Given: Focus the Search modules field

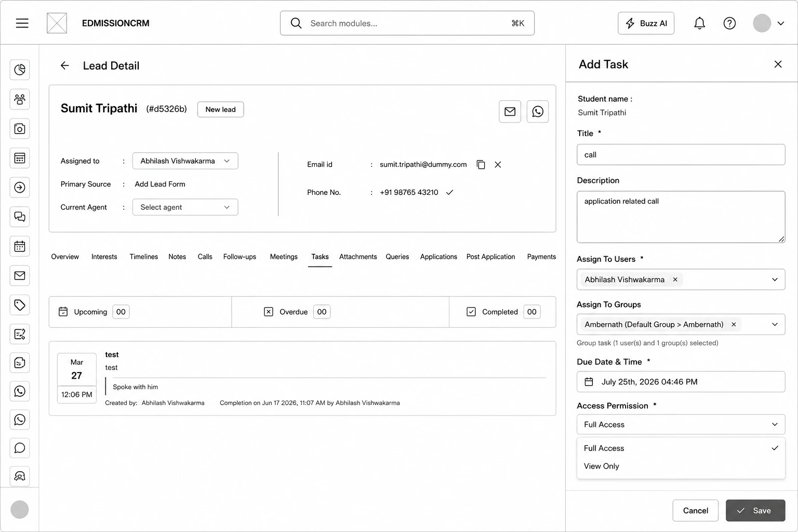Looking at the screenshot, I should 407,23.
